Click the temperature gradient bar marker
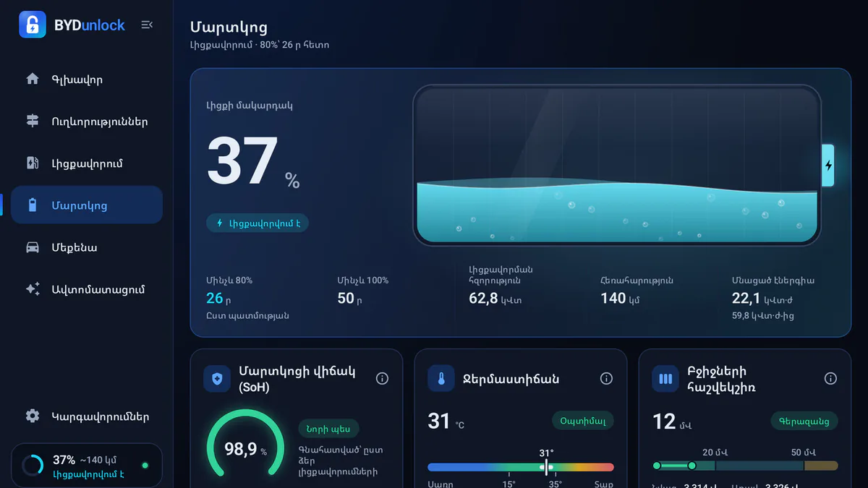Image resolution: width=868 pixels, height=488 pixels. click(x=546, y=467)
